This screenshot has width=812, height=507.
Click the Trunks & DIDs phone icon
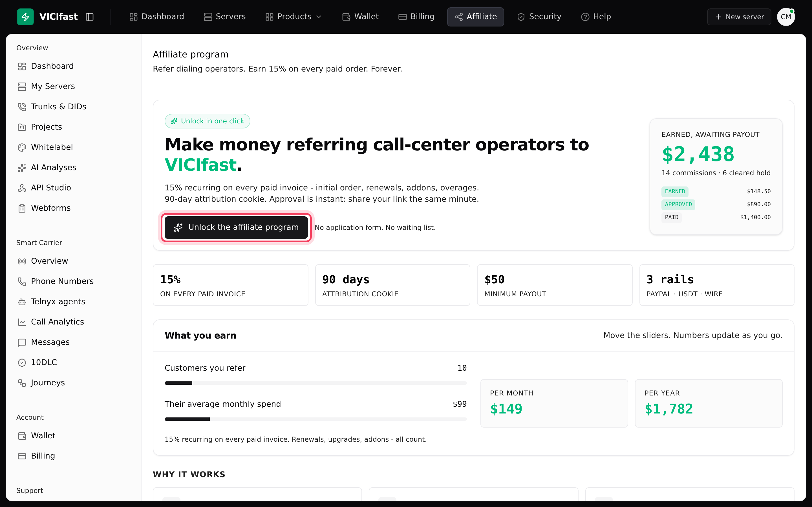pos(22,107)
